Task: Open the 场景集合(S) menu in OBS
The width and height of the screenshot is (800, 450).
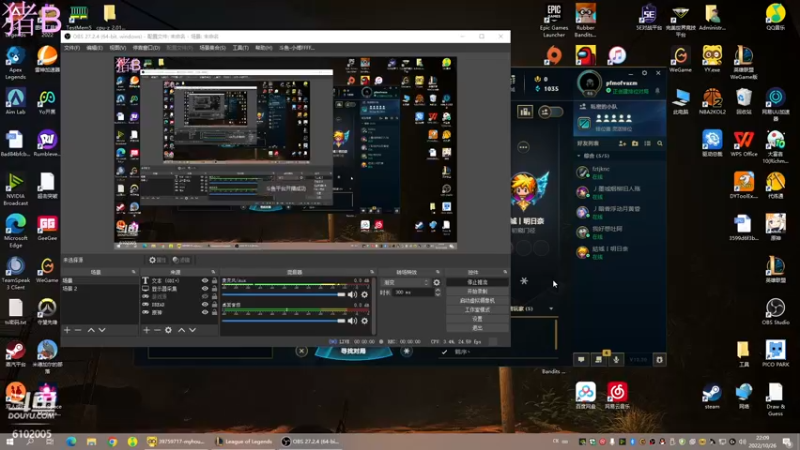Action: 212,48
